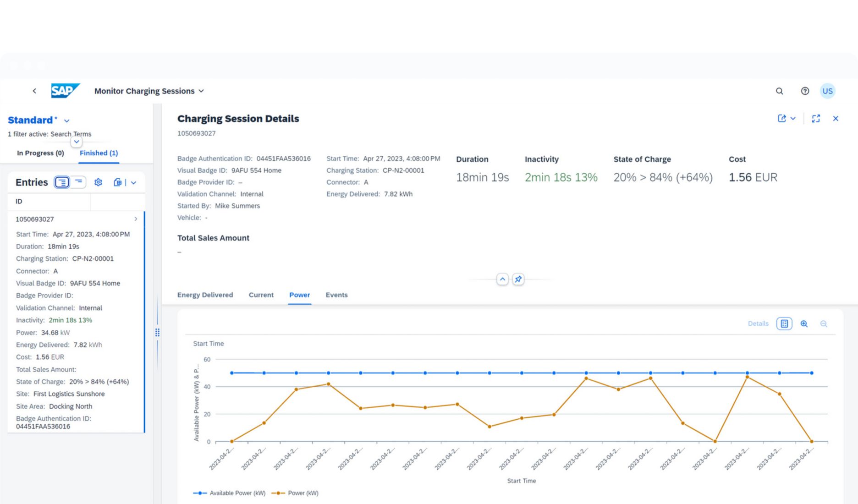Switch Entries to detailed list view
The width and height of the screenshot is (858, 504).
(62, 182)
